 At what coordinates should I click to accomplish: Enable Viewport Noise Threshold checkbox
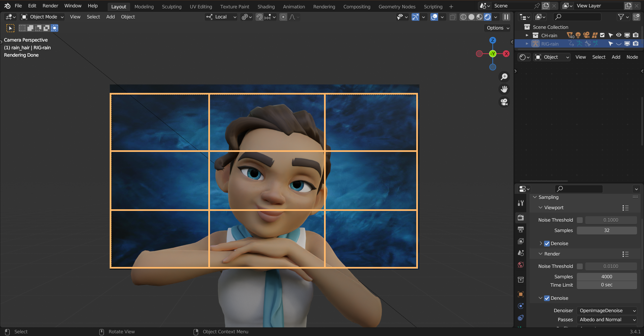(x=580, y=220)
